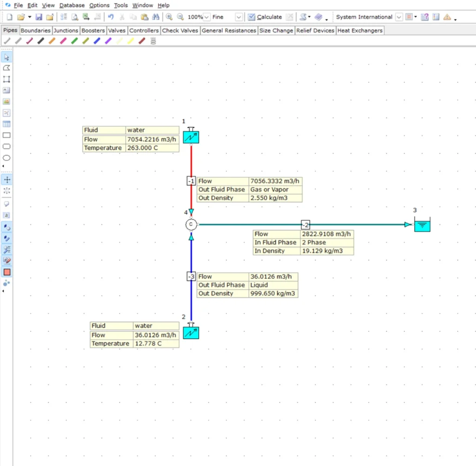This screenshot has height=466, width=476.
Task: Click the zoom in magnifier
Action: point(169,17)
